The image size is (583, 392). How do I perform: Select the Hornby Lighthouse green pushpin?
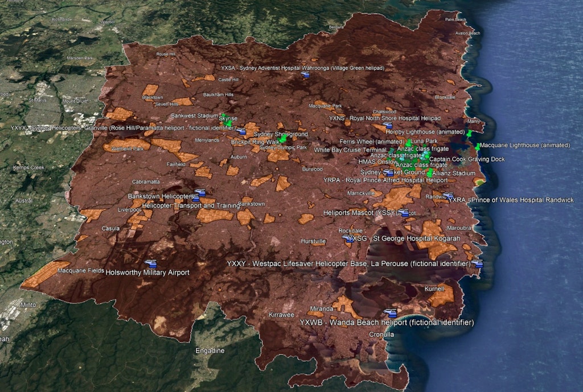click(x=469, y=133)
